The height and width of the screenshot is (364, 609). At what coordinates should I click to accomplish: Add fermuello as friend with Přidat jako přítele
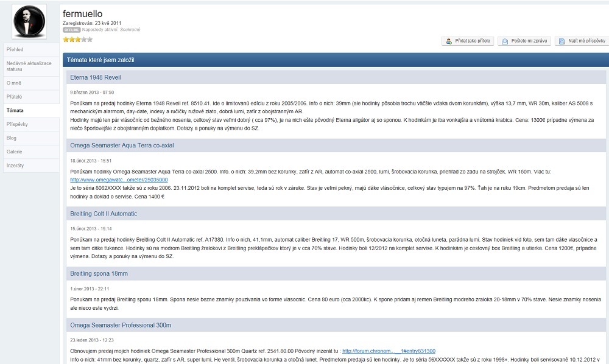[468, 41]
